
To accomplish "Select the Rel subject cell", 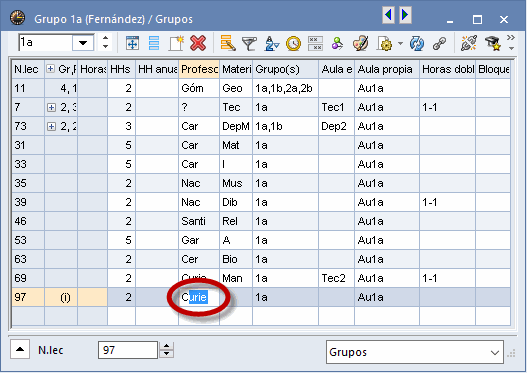I will click(x=236, y=221).
